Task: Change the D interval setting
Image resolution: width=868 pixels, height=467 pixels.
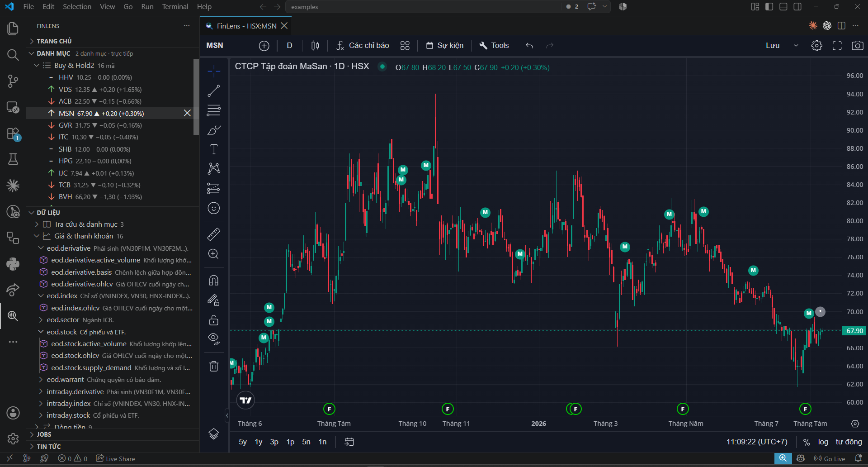Action: pyautogui.click(x=290, y=46)
